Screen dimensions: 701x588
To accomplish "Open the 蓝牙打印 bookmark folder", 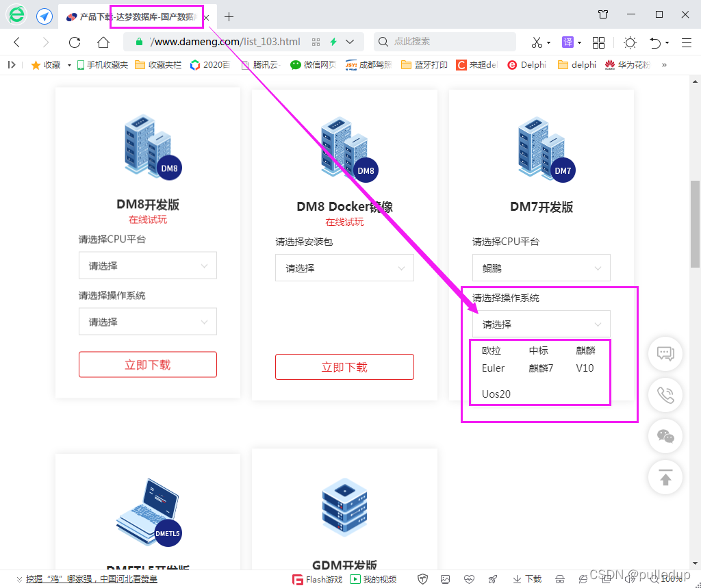I will click(424, 65).
